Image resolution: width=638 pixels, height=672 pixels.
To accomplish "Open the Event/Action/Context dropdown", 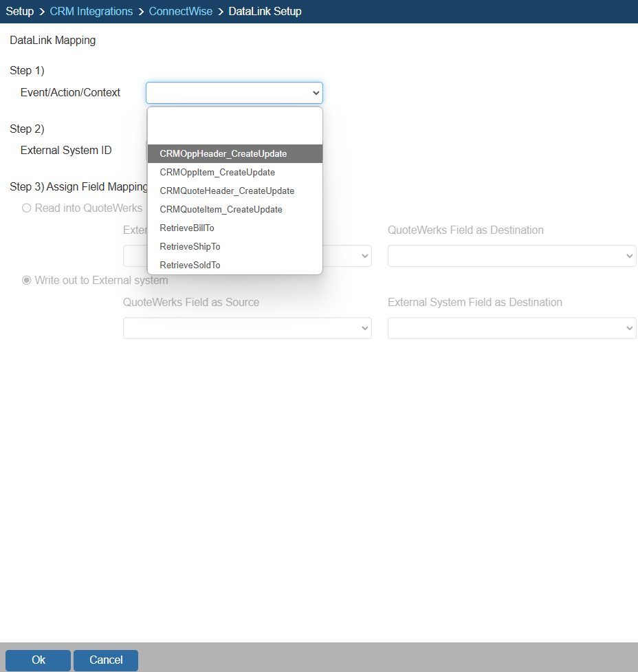I will (x=234, y=93).
